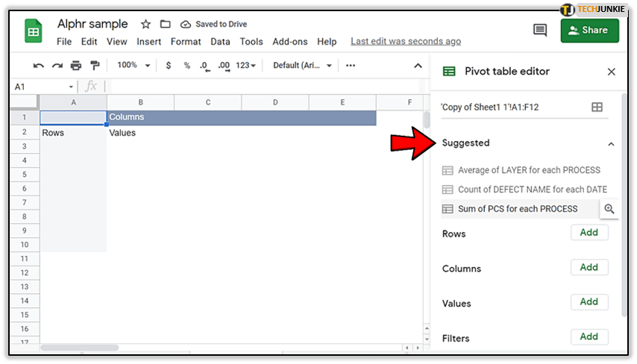Collapse the Suggested section chevron
This screenshot has width=637, height=364.
(611, 143)
